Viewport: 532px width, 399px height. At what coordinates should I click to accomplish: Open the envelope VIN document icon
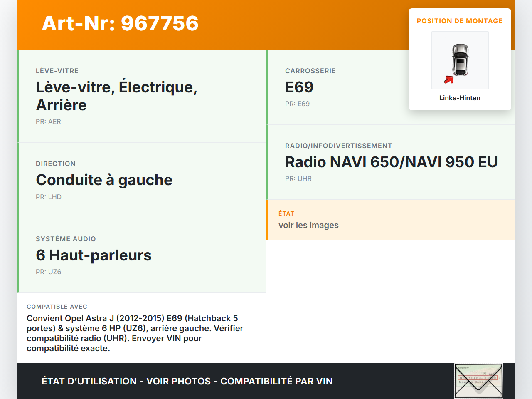pyautogui.click(x=478, y=381)
